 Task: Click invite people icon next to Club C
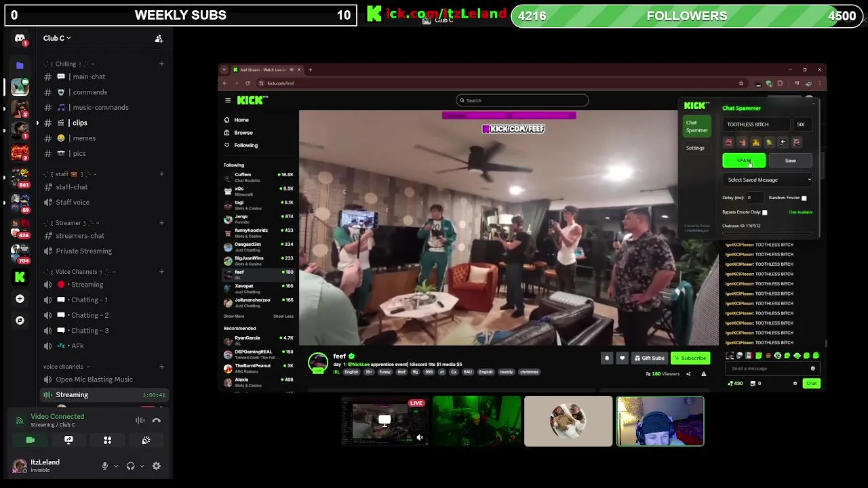(x=159, y=39)
